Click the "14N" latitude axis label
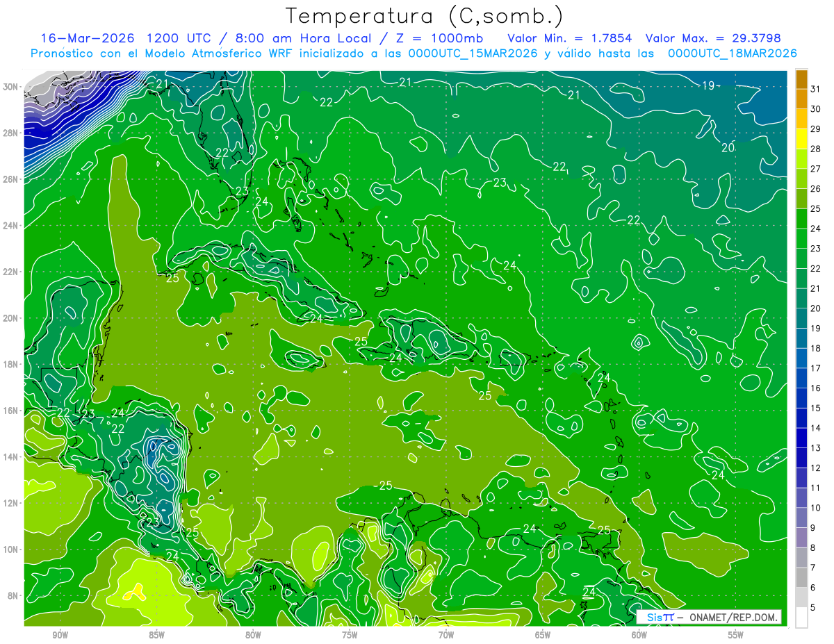The width and height of the screenshot is (834, 644). (12, 456)
